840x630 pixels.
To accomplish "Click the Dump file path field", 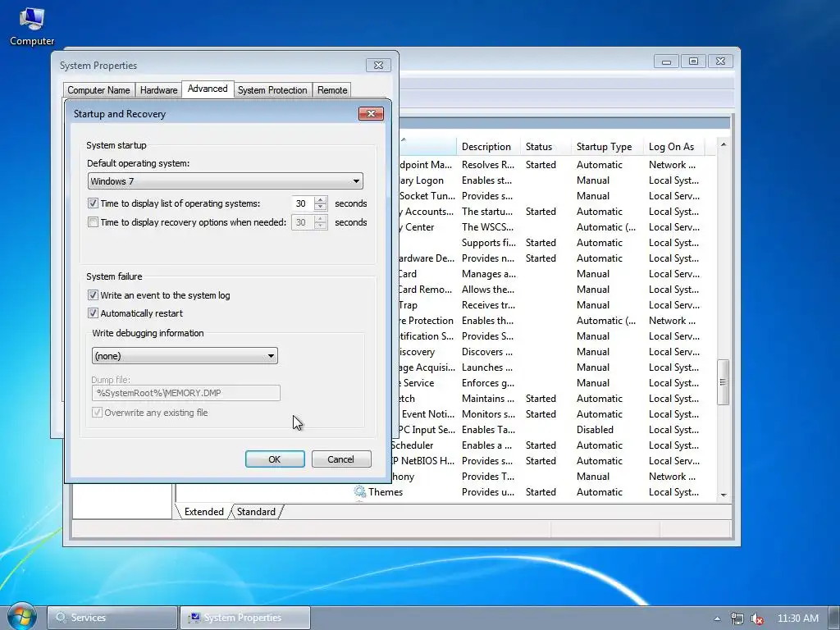I will 186,393.
